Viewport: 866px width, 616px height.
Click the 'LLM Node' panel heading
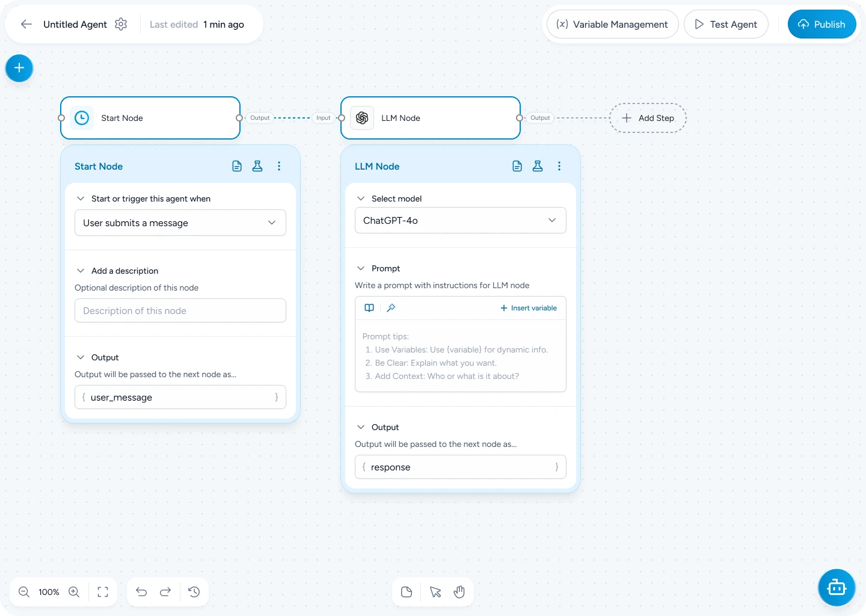tap(377, 166)
